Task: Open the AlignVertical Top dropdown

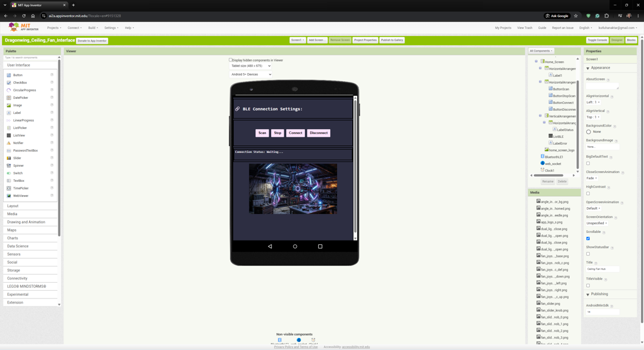Action: pyautogui.click(x=593, y=117)
